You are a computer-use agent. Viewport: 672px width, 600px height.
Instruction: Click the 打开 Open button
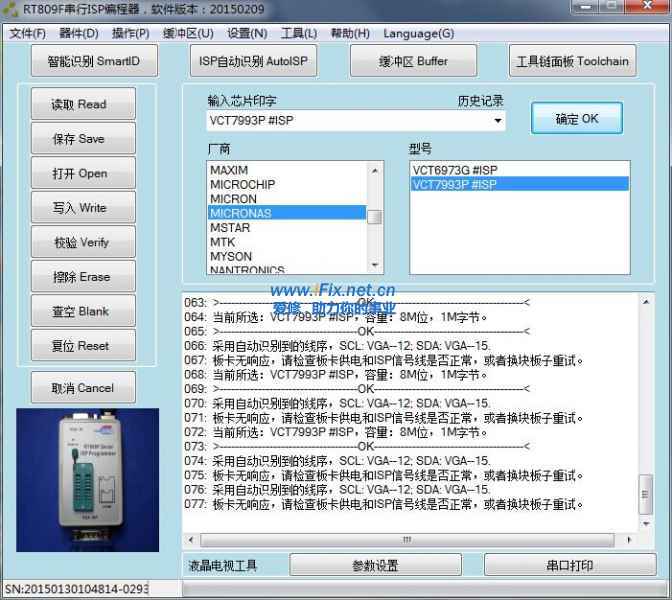pos(83,173)
